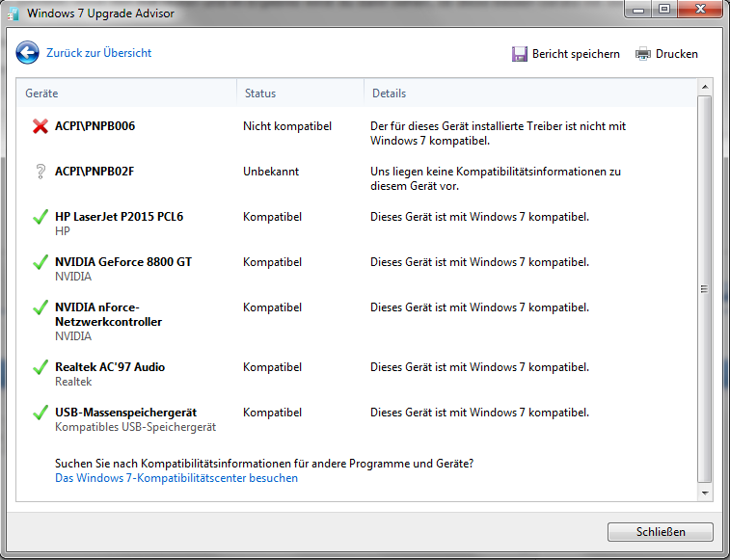
Task: Click the red X icon for ACPI\PNPB006
Action: click(41, 126)
